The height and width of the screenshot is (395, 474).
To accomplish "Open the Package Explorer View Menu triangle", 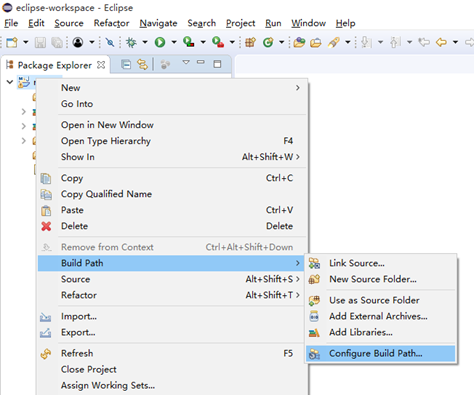I will 186,62.
